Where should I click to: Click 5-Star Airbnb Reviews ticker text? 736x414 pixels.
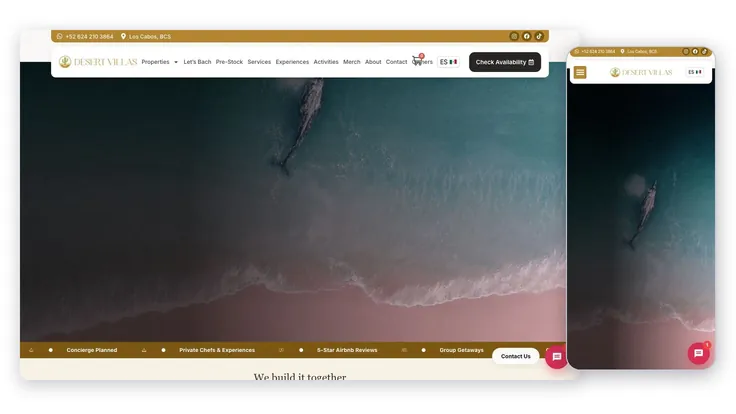point(347,350)
